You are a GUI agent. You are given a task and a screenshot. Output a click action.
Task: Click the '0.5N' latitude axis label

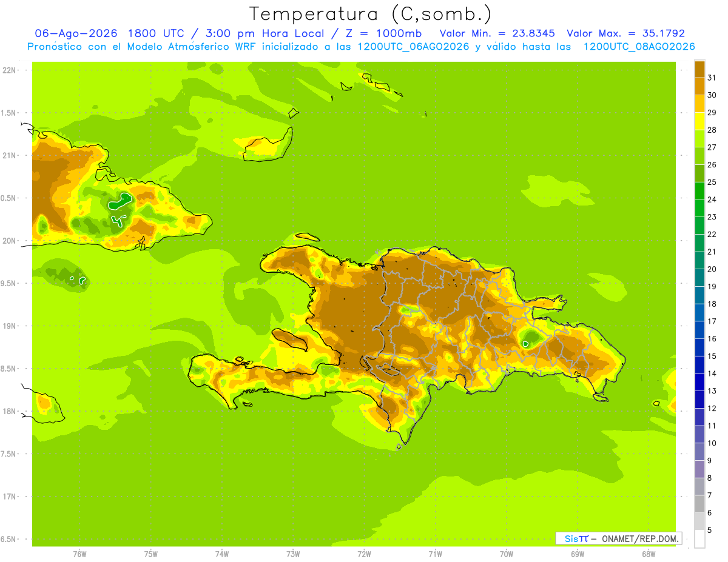(9, 198)
